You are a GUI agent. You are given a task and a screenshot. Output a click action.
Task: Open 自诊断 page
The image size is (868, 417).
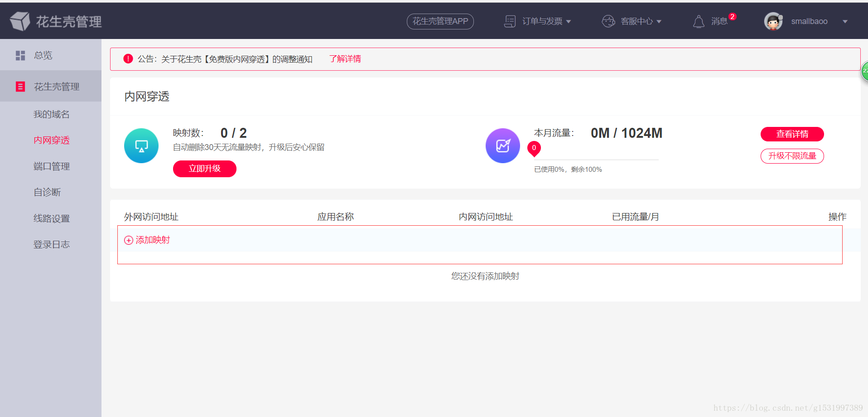click(x=47, y=192)
